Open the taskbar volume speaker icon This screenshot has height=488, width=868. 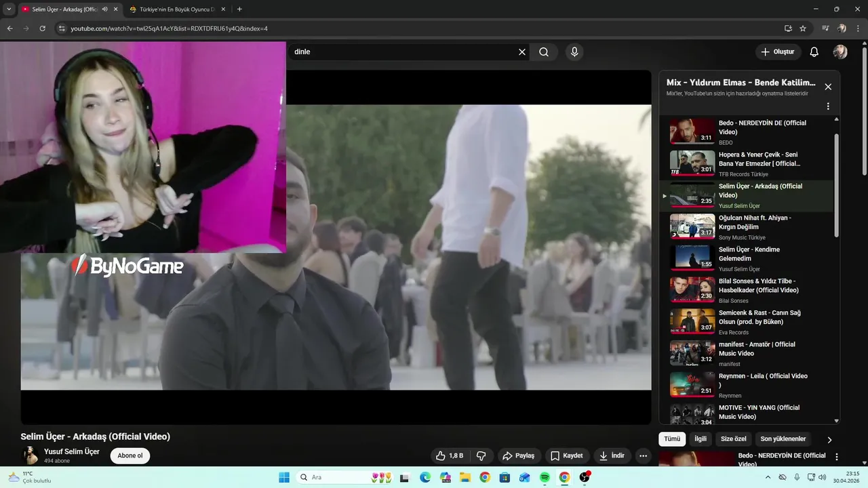tap(822, 477)
